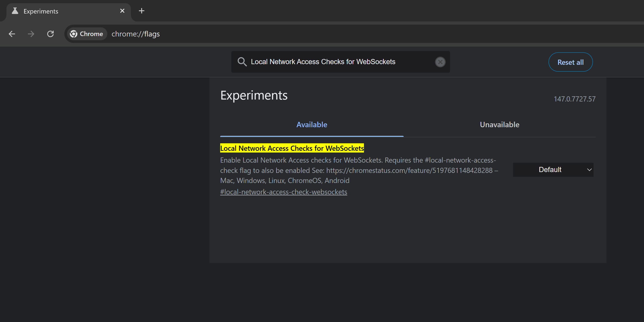
Task: Click the chrome://flags address bar URL
Action: (x=135, y=34)
